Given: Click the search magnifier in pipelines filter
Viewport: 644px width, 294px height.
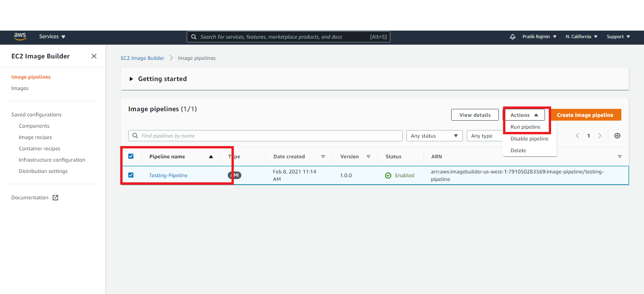Looking at the screenshot, I should click(135, 136).
